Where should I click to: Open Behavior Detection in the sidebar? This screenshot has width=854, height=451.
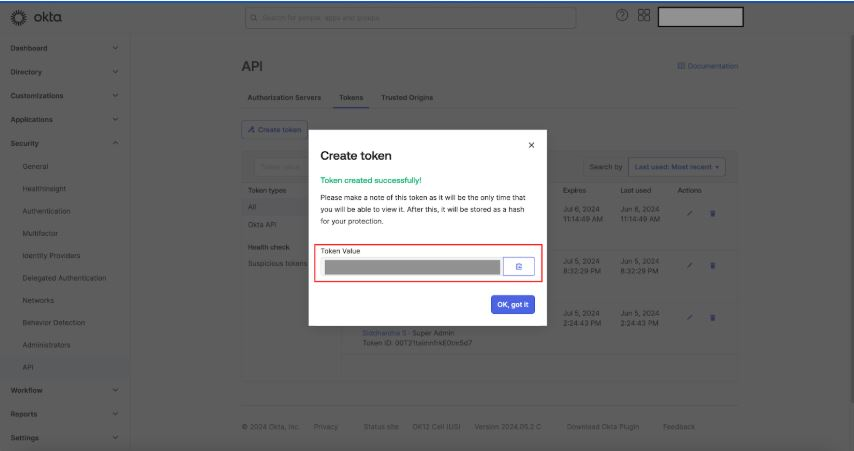[53, 322]
